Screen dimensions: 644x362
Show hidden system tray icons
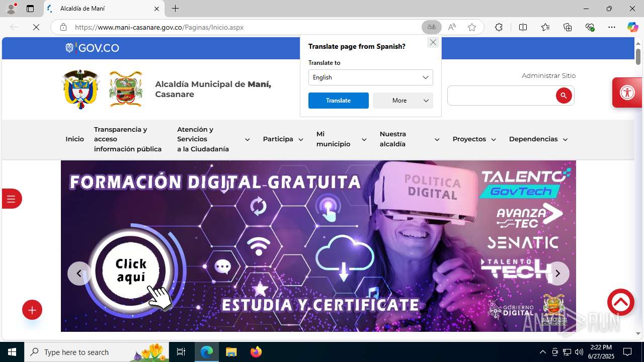(x=542, y=352)
